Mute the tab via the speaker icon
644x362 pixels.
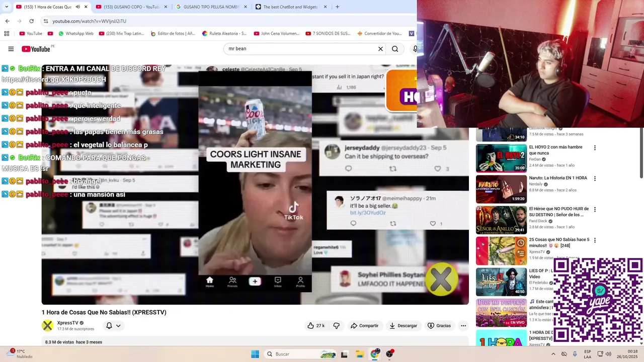77,7
